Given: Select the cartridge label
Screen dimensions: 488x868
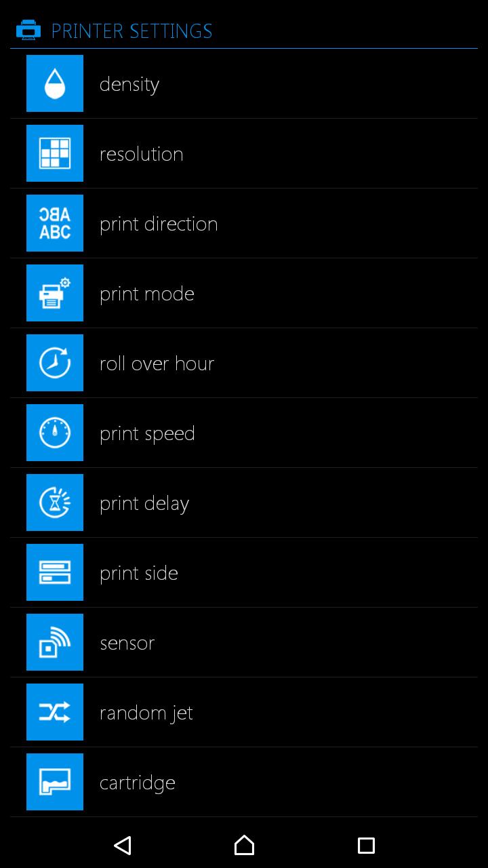Looking at the screenshot, I should 137,783.
